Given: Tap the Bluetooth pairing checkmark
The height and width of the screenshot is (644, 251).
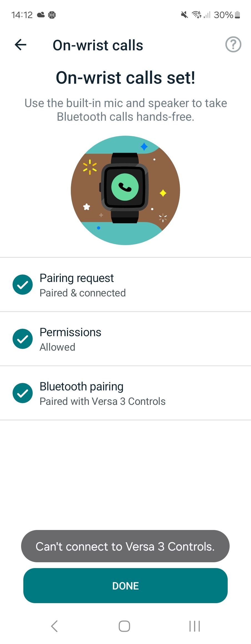Looking at the screenshot, I should pyautogui.click(x=23, y=393).
